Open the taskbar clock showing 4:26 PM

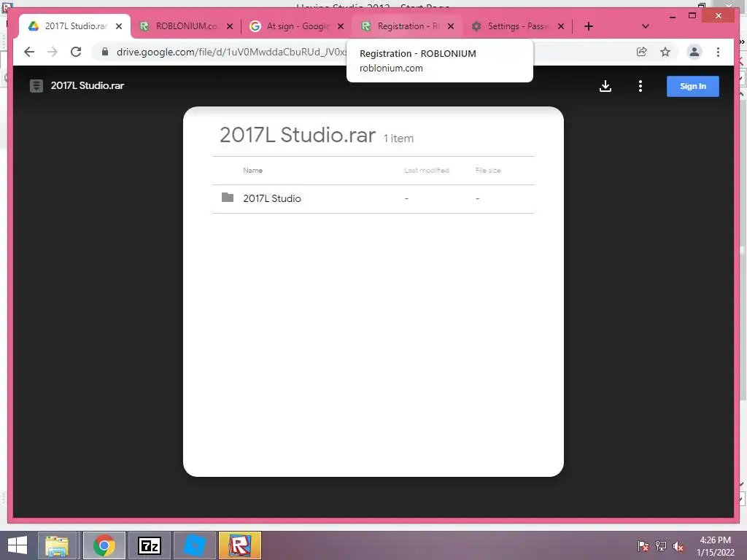tap(715, 546)
